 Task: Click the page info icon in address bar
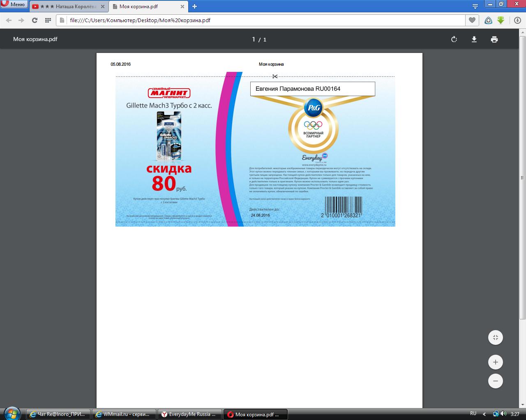point(62,20)
